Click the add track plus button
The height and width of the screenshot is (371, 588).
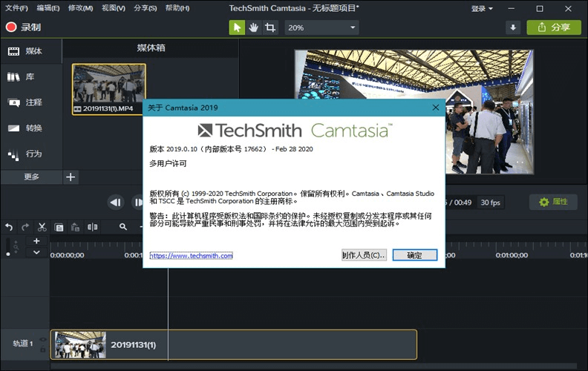click(36, 241)
